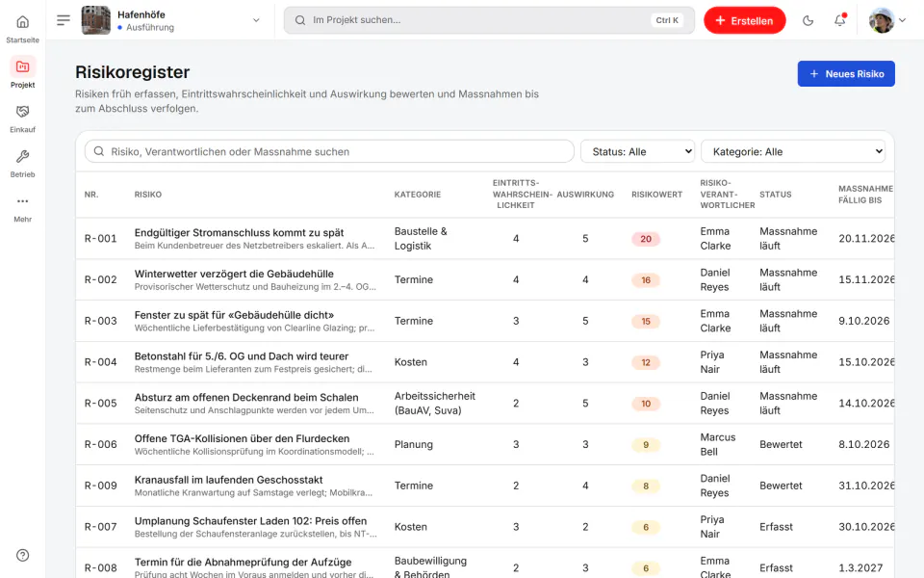Open the Betrieb wrench icon
This screenshot has height=578, width=924.
(22, 156)
